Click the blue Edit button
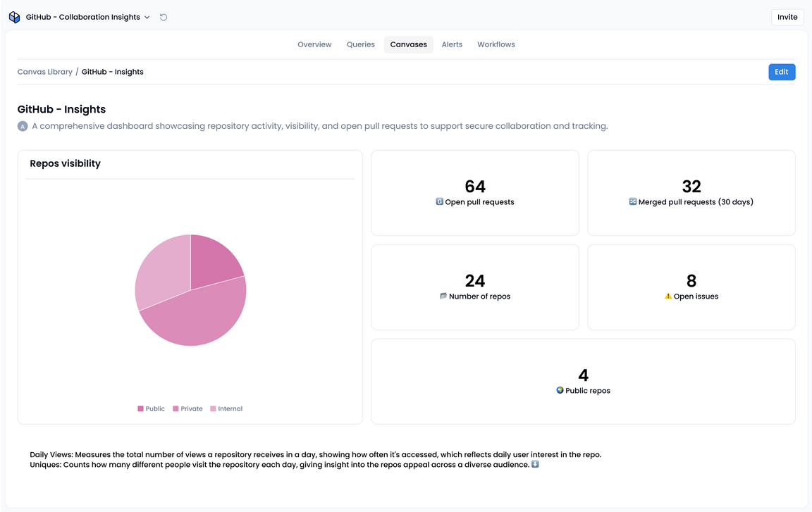The image size is (812, 512). [x=782, y=72]
